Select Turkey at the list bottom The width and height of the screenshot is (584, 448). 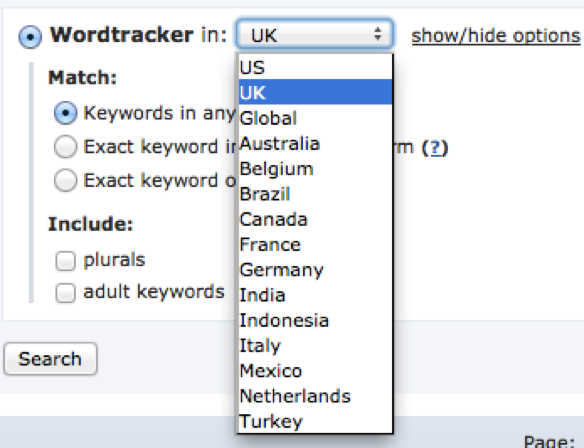coord(315,421)
